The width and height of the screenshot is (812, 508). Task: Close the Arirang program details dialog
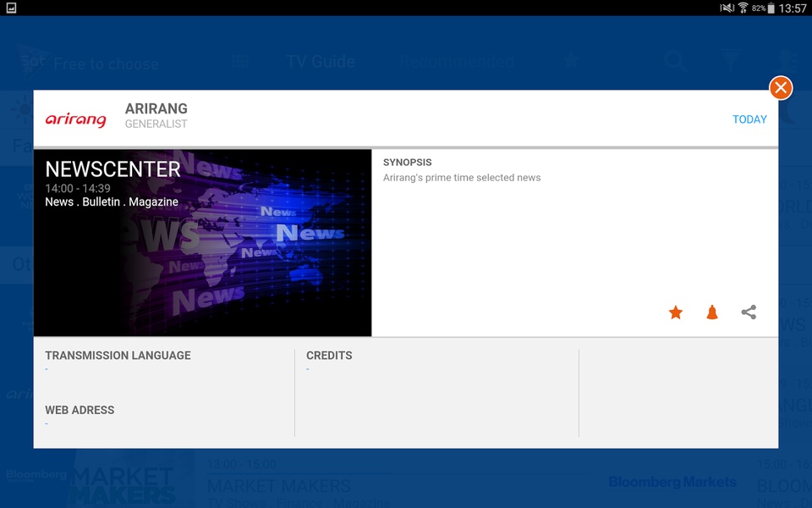coord(781,87)
